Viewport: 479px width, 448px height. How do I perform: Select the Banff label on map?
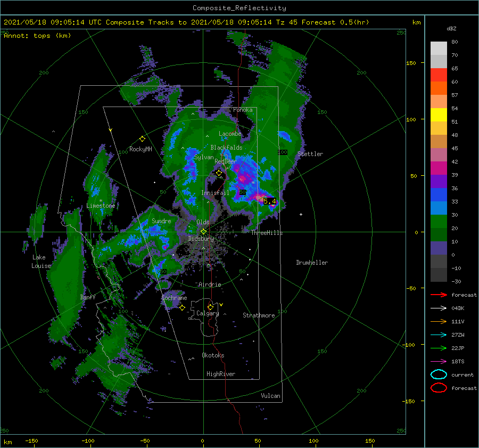[88, 297]
